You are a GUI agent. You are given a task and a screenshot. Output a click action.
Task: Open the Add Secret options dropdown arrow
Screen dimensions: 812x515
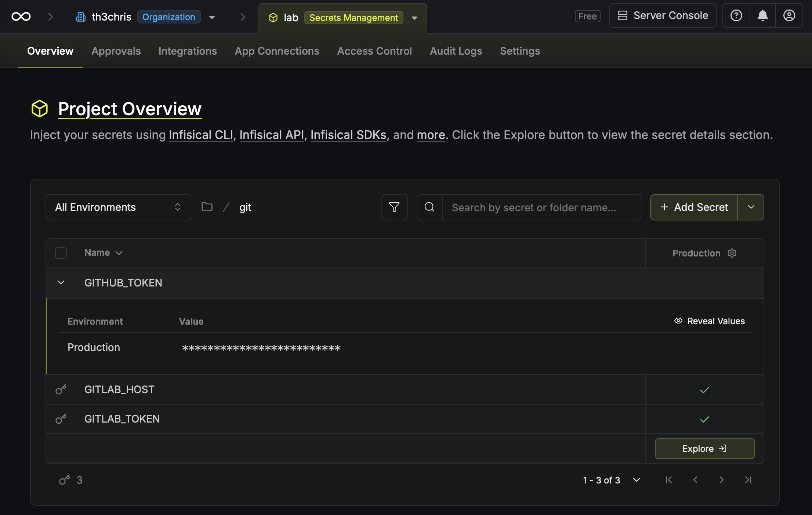pos(751,207)
